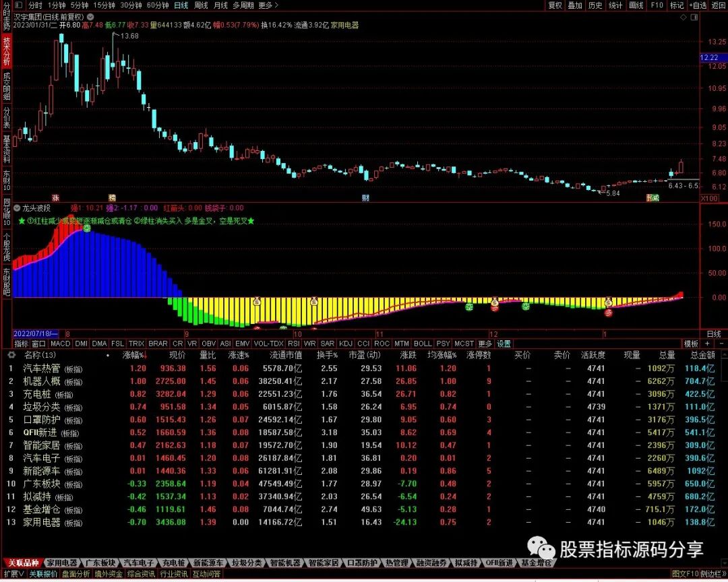Image resolution: width=728 pixels, height=582 pixels.
Task: Open the 多周期 view
Action: (243, 5)
